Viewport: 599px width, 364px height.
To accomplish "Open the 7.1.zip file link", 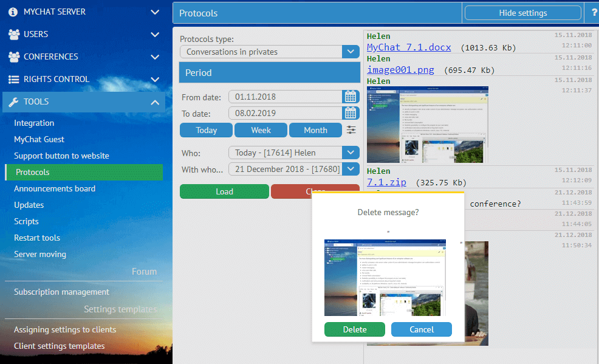I will (386, 182).
